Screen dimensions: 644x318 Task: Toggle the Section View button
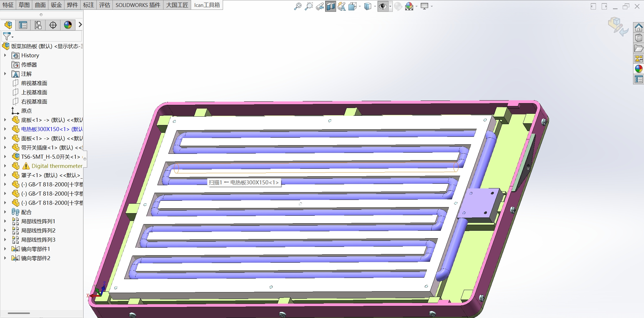tap(330, 6)
